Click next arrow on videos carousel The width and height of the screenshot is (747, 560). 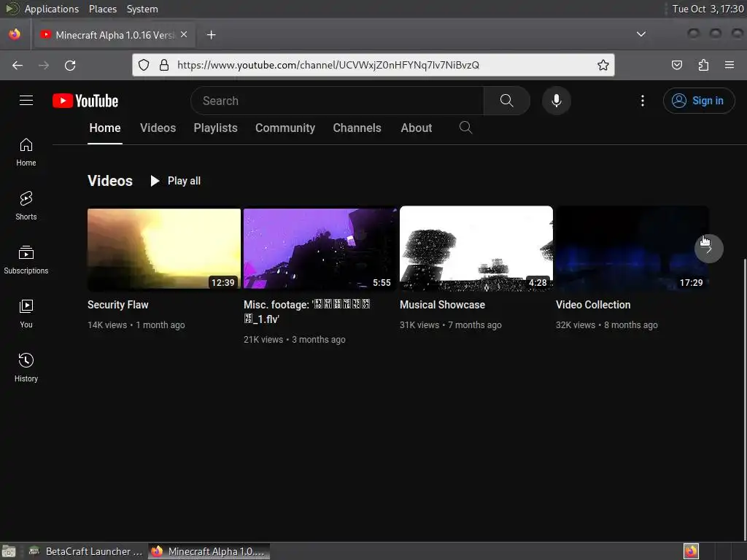point(708,249)
